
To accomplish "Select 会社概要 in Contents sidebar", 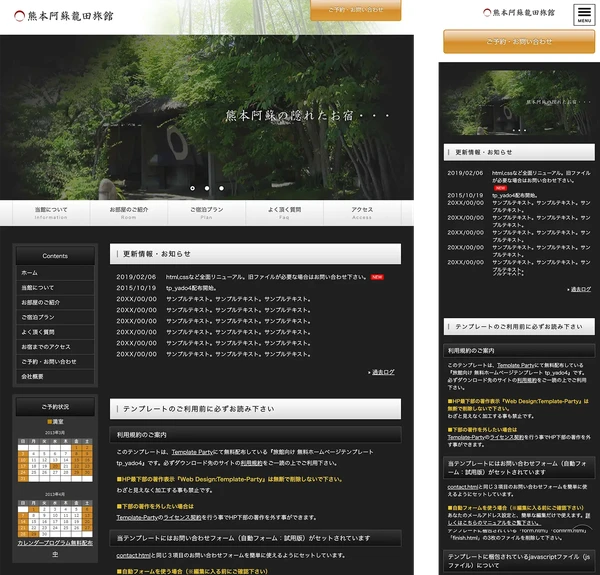I will tap(33, 376).
